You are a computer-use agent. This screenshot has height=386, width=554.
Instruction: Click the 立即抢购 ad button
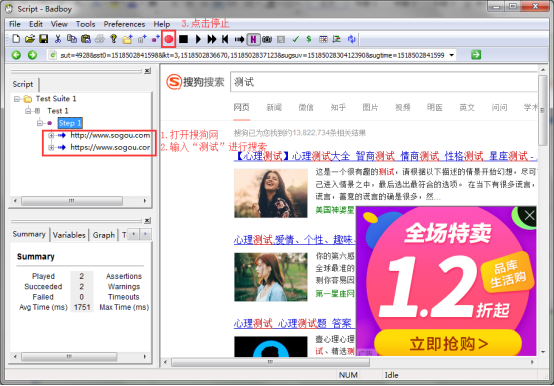tap(448, 343)
